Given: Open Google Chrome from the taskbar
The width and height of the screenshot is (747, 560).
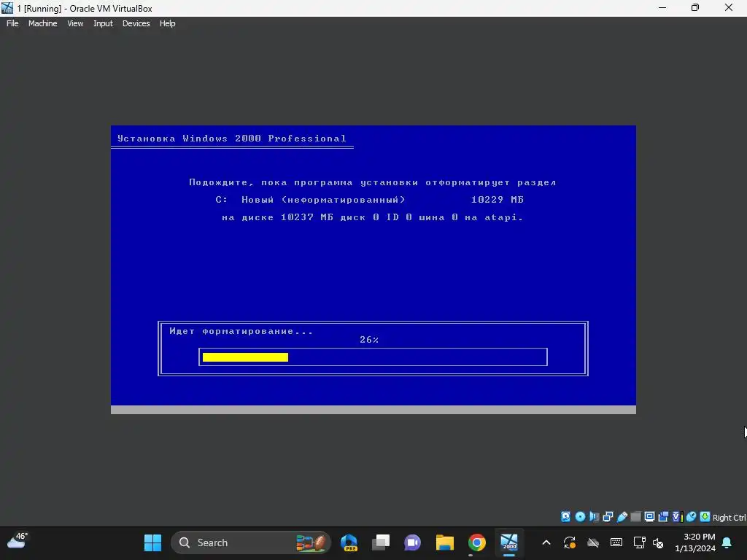Looking at the screenshot, I should click(477, 542).
